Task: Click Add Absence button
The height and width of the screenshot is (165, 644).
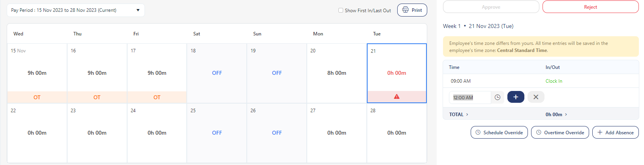Action: click(615, 132)
